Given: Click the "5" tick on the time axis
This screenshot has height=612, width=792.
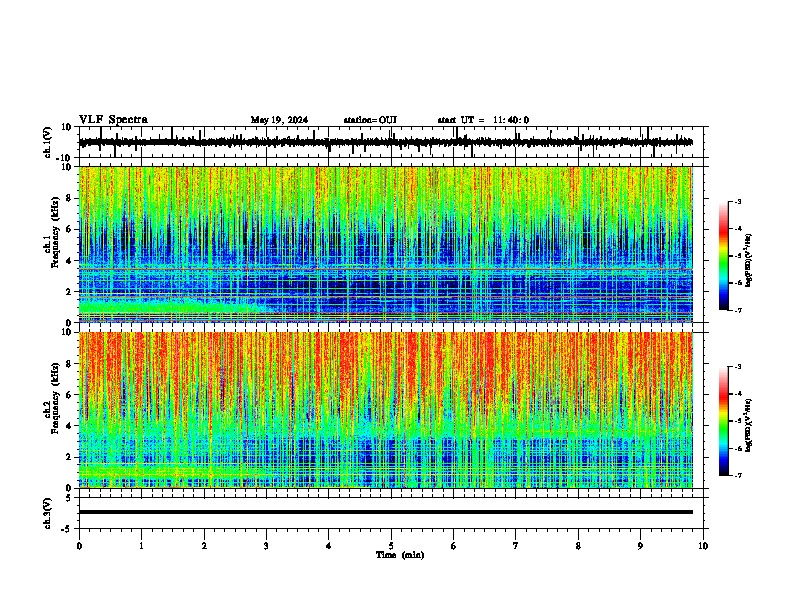Looking at the screenshot, I should (391, 546).
